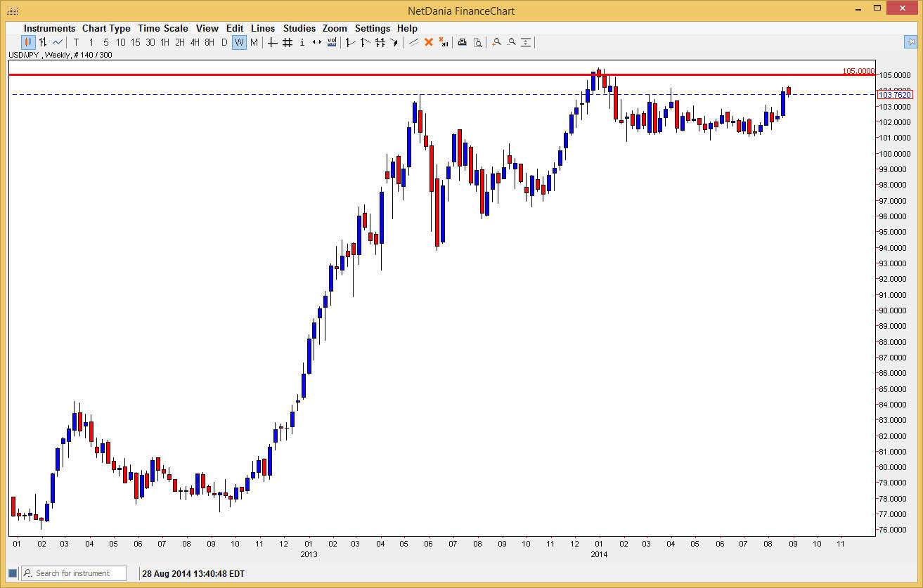Switch to Monthly timeframe M
Screen dimensions: 923x588
(254, 42)
